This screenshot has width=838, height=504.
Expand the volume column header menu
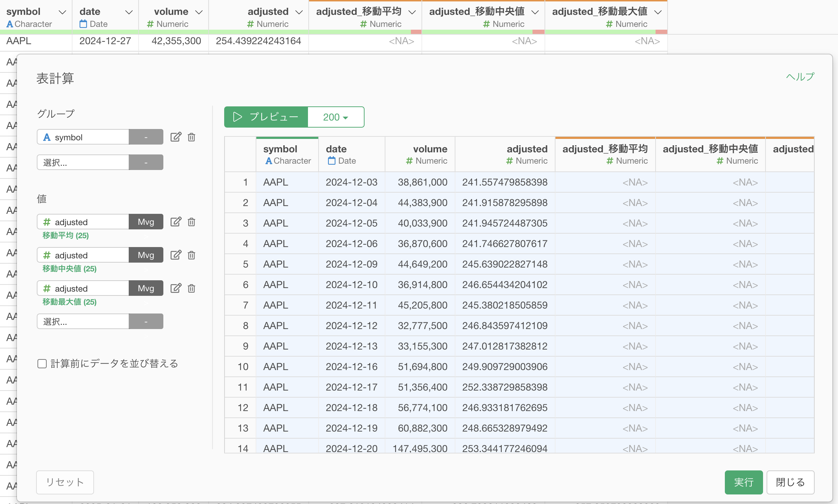pos(199,12)
